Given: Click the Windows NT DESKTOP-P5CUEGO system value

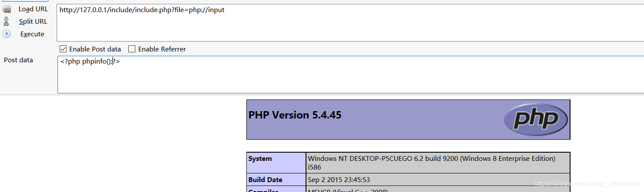Looking at the screenshot, I should coord(432,163).
